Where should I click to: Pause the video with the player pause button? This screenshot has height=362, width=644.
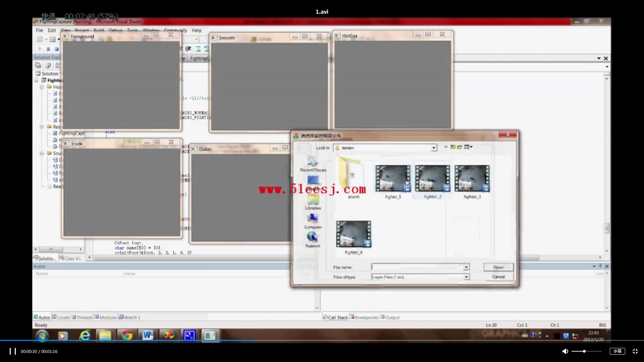click(13, 351)
